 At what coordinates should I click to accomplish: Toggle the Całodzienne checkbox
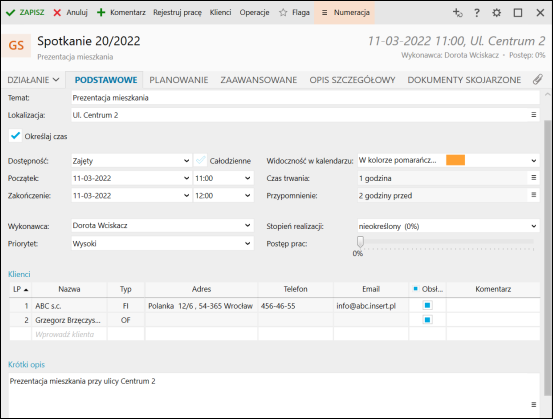(x=200, y=160)
